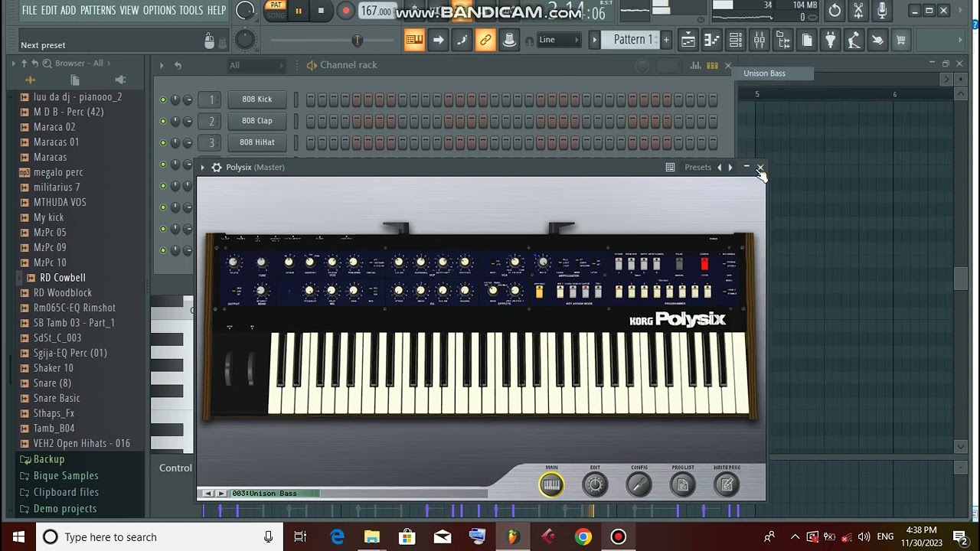The height and width of the screenshot is (551, 980).
Task: Select the 808 Clap channel button
Action: tap(257, 121)
